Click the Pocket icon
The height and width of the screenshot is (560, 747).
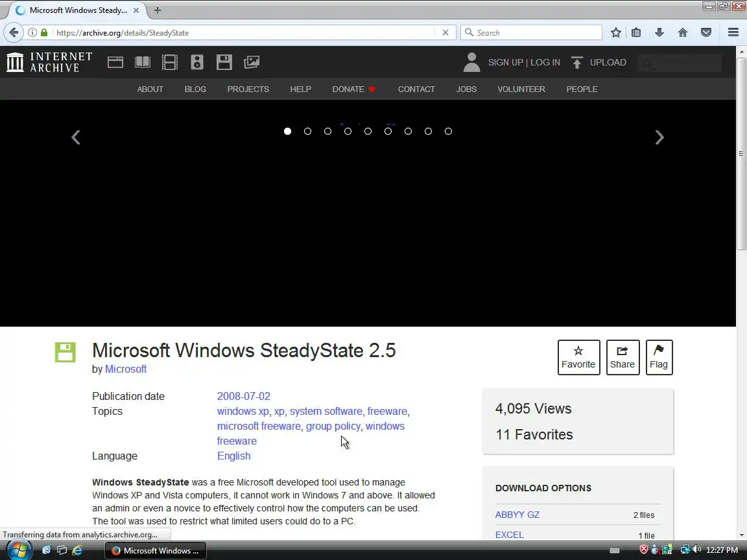click(706, 32)
